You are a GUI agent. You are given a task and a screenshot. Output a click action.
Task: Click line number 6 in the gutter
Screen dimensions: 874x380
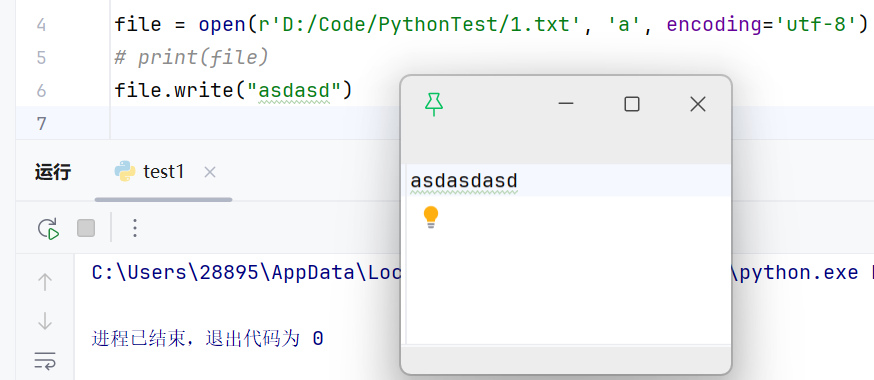point(41,90)
